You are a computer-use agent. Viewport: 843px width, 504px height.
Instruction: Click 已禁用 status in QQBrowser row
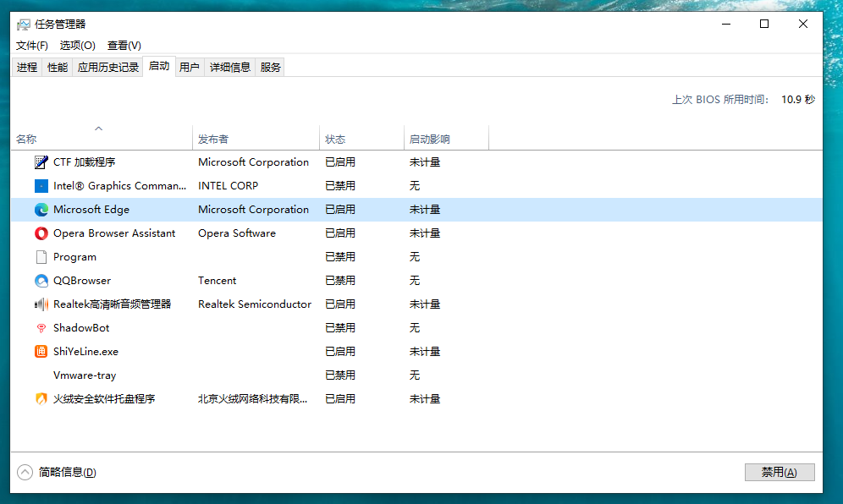point(339,281)
